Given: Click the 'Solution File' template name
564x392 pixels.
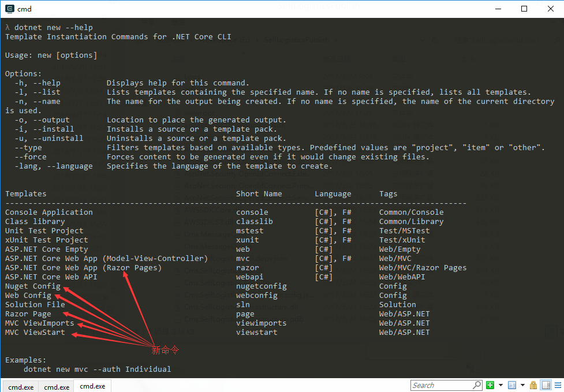Looking at the screenshot, I should coord(35,305).
